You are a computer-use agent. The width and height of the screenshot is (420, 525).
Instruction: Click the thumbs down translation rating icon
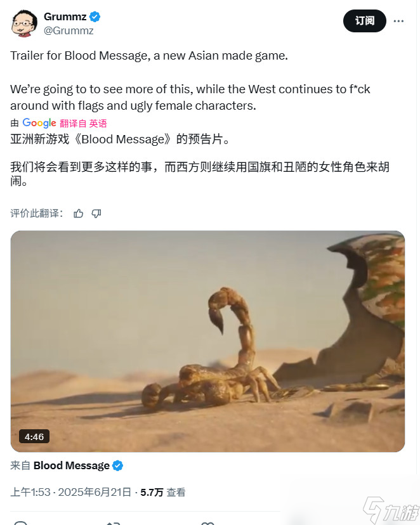(96, 213)
